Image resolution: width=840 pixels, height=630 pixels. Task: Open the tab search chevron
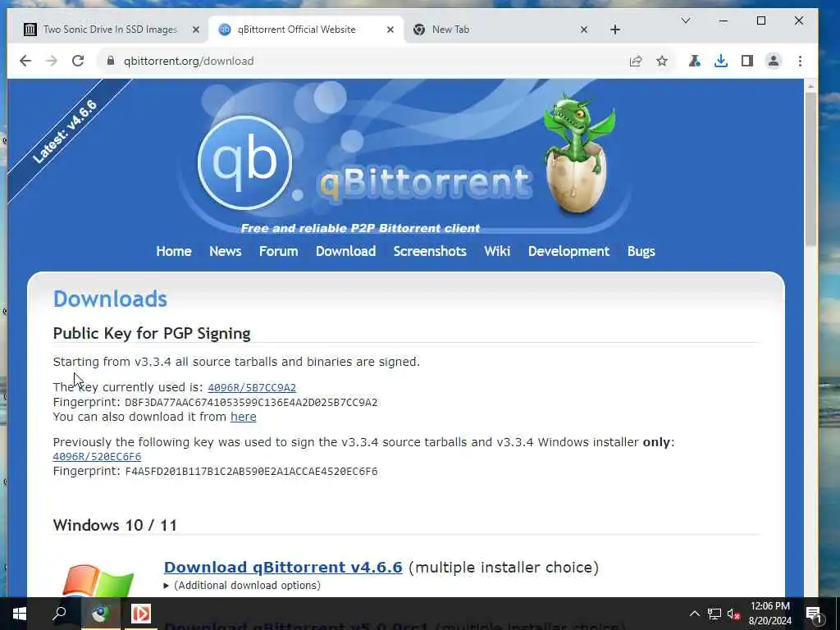(686, 21)
